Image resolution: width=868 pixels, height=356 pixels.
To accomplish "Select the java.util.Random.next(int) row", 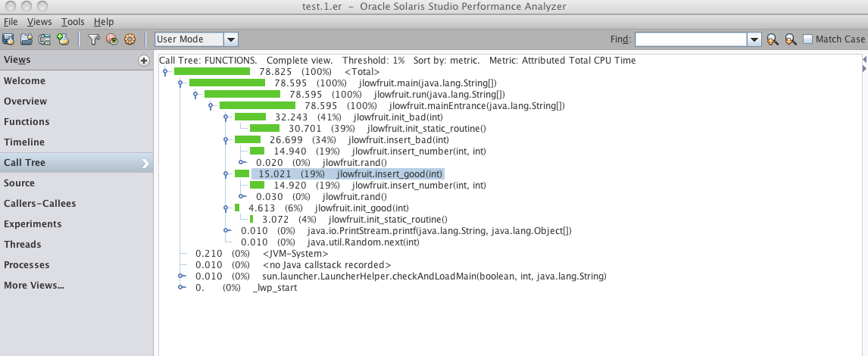I will (x=330, y=242).
